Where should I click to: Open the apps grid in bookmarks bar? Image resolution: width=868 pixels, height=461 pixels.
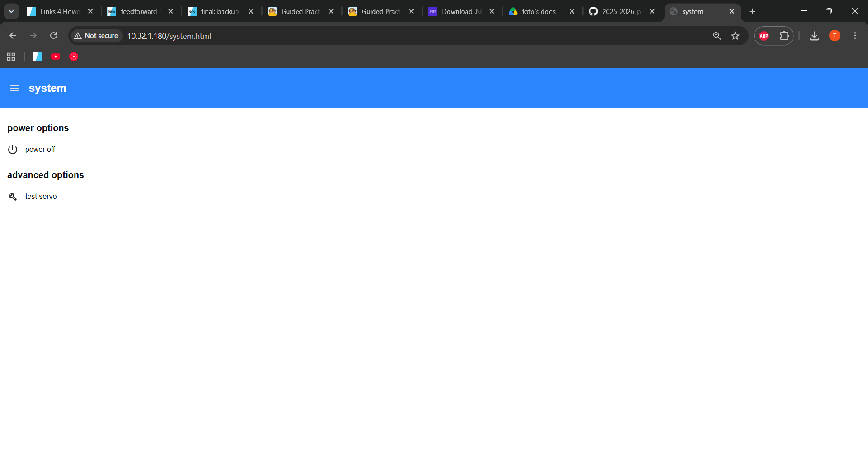(x=11, y=56)
